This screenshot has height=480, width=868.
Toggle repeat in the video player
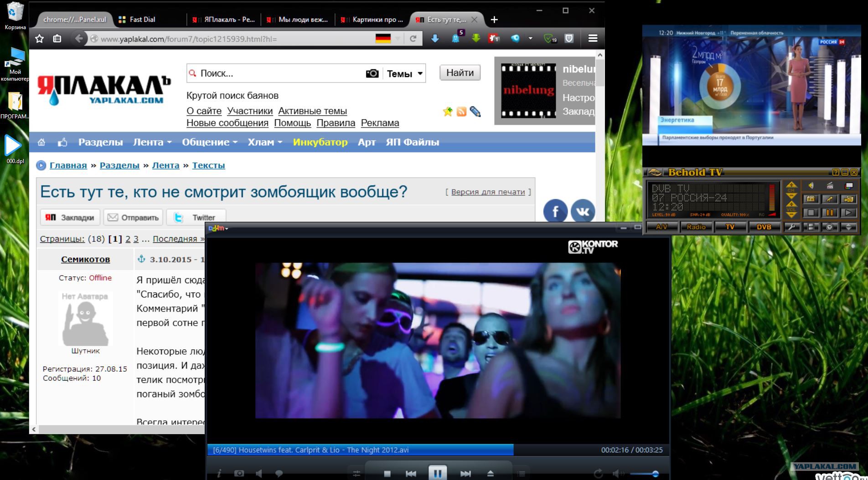(x=598, y=474)
